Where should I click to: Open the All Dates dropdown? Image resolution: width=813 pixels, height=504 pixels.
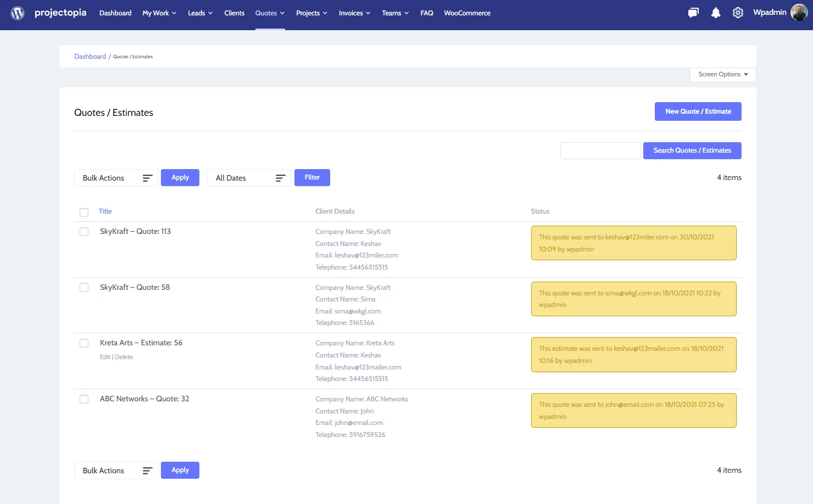pos(249,178)
